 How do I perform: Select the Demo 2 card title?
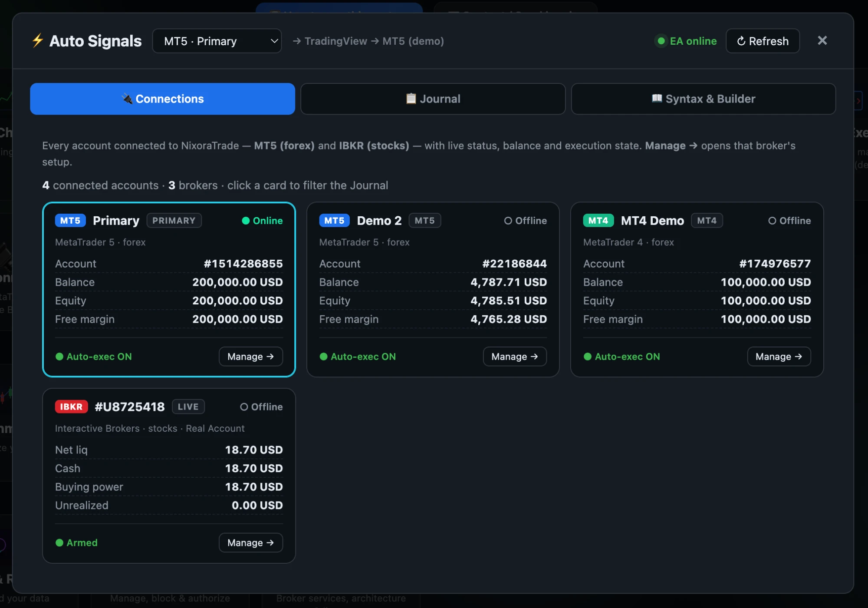(379, 221)
